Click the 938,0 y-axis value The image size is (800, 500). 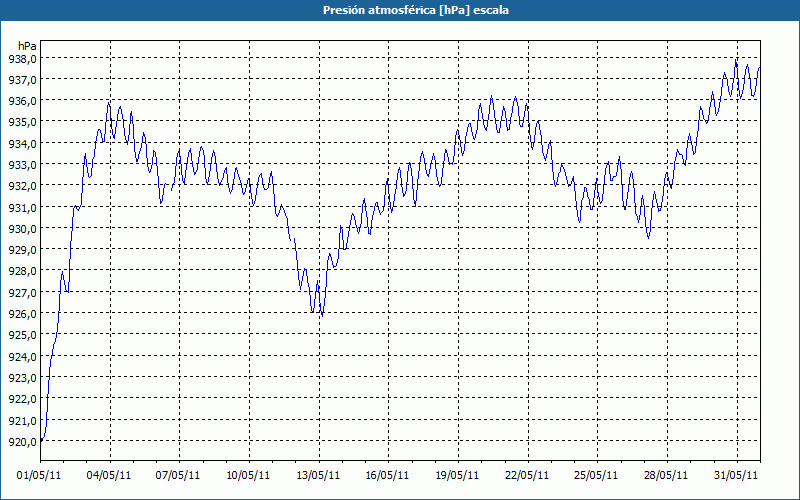[x=22, y=59]
